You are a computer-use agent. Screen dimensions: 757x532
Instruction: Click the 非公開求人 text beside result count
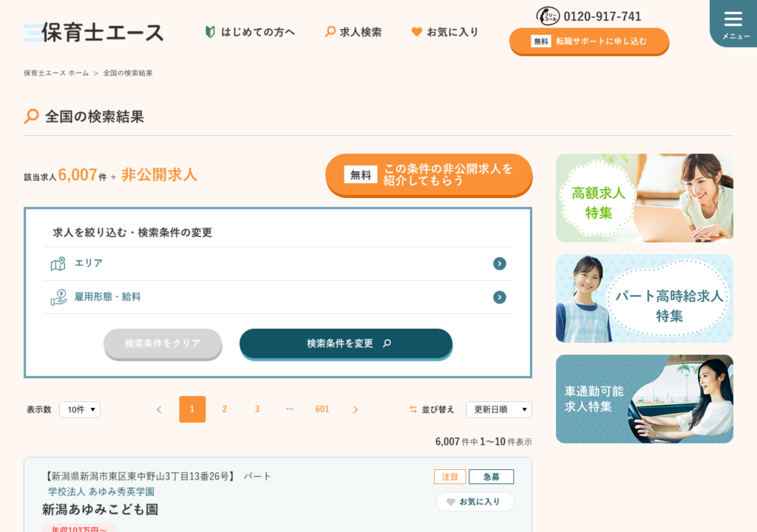tap(160, 175)
